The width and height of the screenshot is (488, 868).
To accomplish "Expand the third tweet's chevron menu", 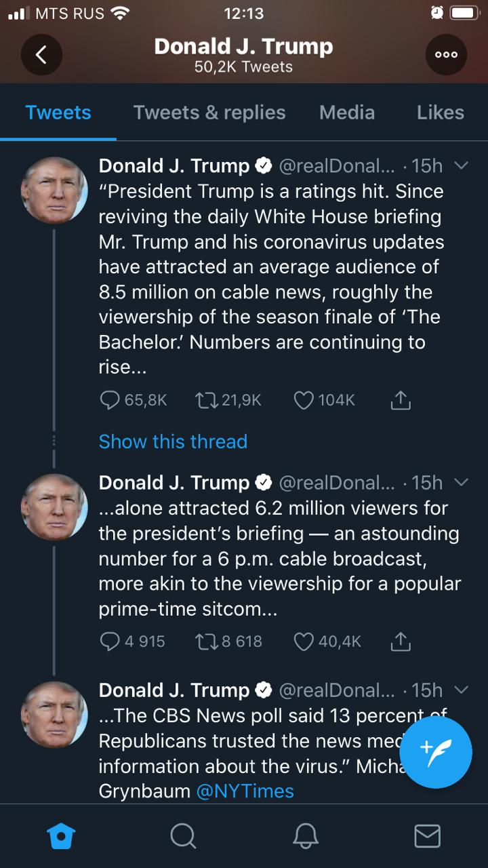I will pyautogui.click(x=461, y=690).
